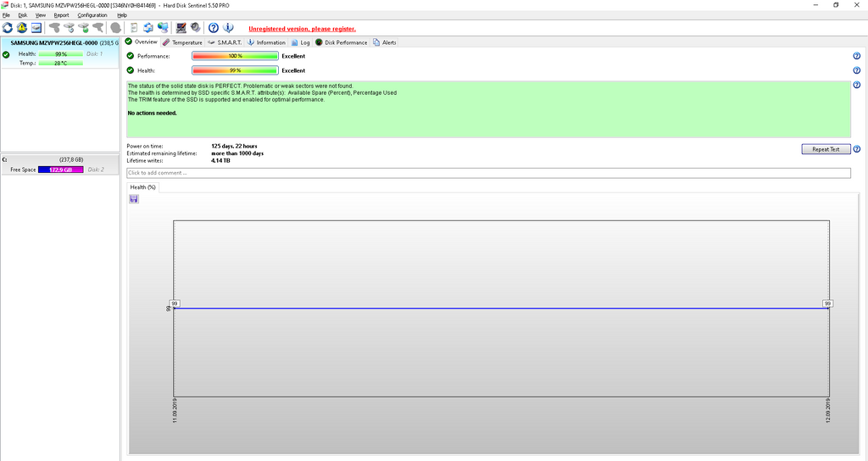Click the refresh disk status toolbar icon
The image size is (868, 461).
(8, 28)
